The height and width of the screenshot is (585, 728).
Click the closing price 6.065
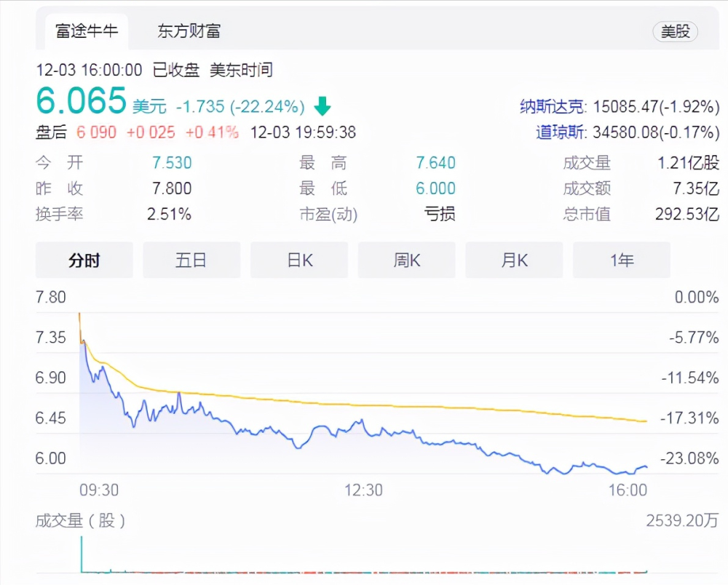pos(82,100)
